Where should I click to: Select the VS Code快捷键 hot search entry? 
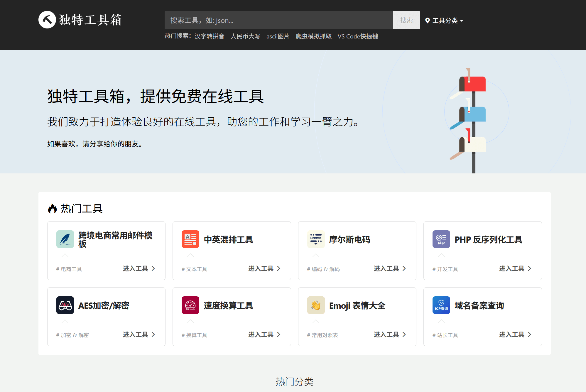pos(358,36)
